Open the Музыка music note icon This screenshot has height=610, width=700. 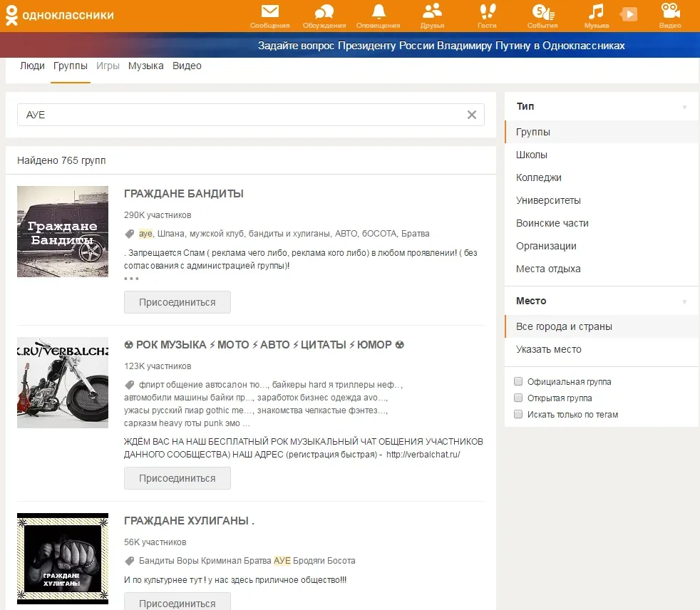coord(595,12)
